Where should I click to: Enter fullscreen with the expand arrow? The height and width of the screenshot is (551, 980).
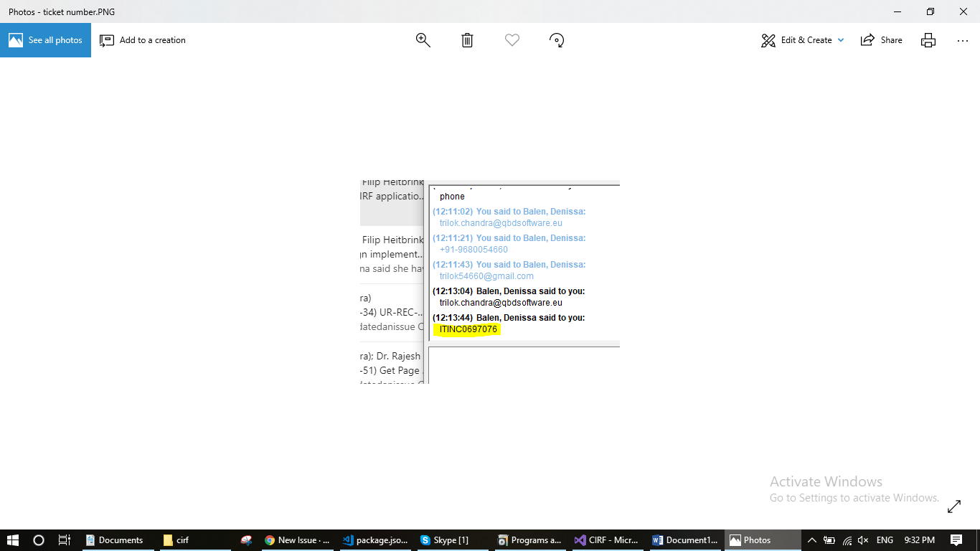pos(954,506)
